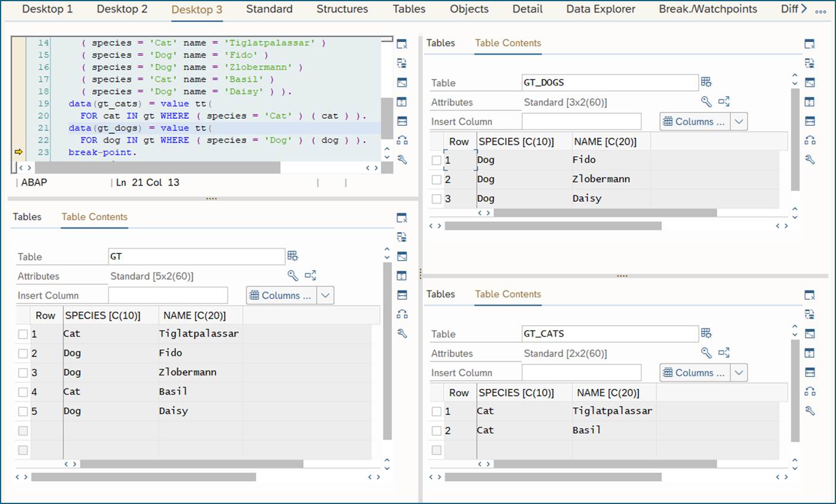The width and height of the screenshot is (836, 504).
Task: Click the table settings icon beside the GT field
Action: 292,256
